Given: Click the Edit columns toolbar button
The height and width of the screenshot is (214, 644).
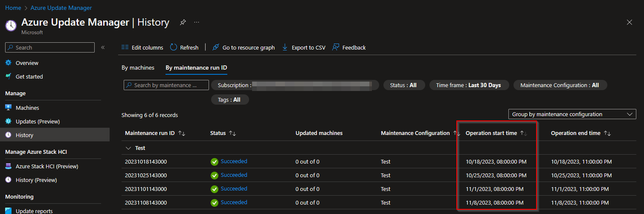Looking at the screenshot, I should (x=142, y=47).
